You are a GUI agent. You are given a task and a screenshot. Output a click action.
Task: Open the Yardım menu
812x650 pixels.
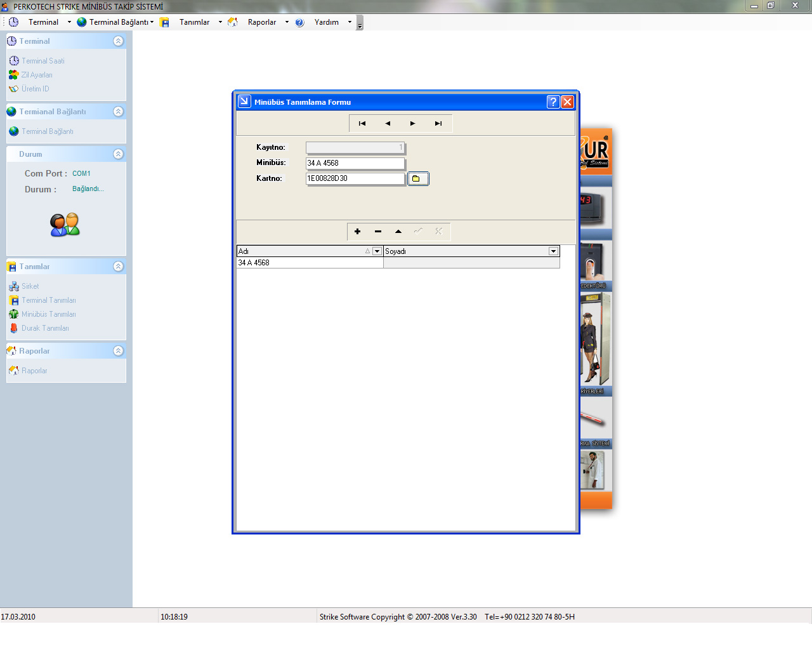point(326,22)
